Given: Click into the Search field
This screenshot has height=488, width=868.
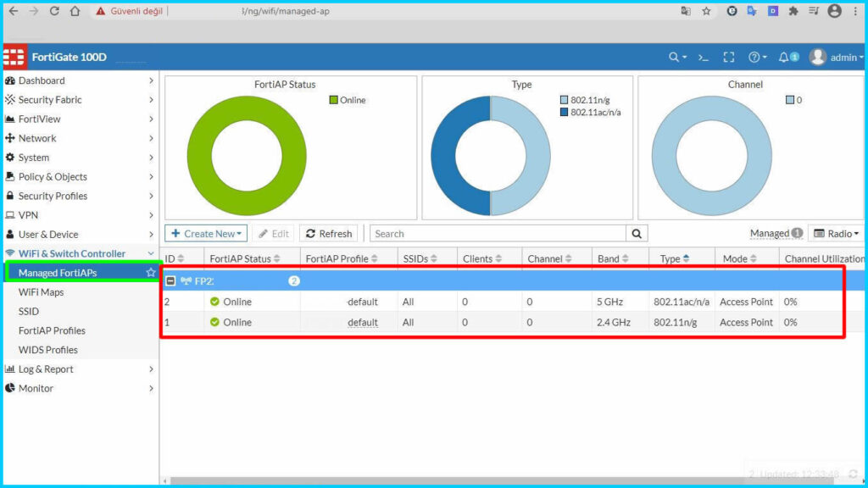Looking at the screenshot, I should point(498,234).
